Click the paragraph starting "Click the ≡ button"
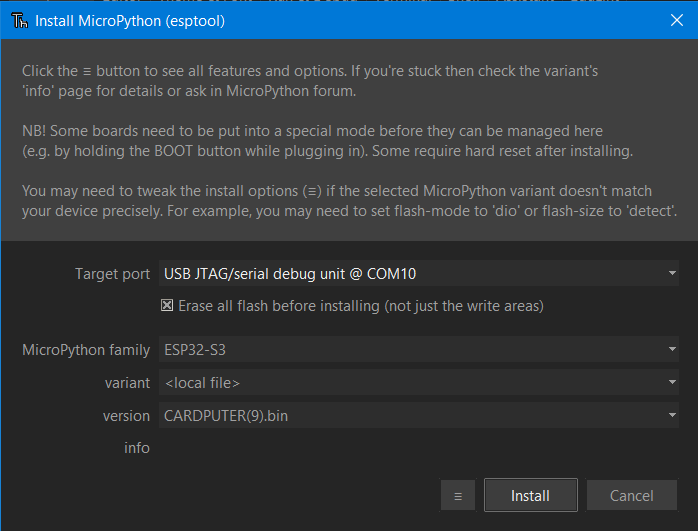The image size is (698, 531). pyautogui.click(x=310, y=81)
